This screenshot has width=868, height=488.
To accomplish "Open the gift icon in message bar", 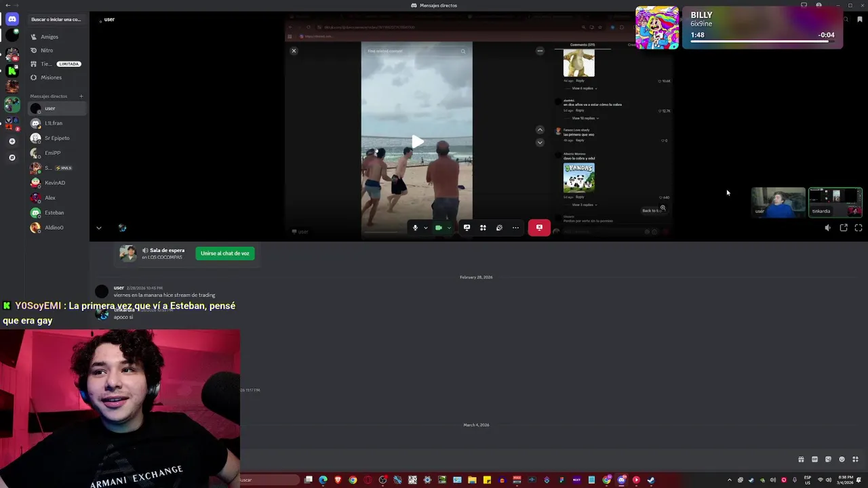I will point(801,460).
